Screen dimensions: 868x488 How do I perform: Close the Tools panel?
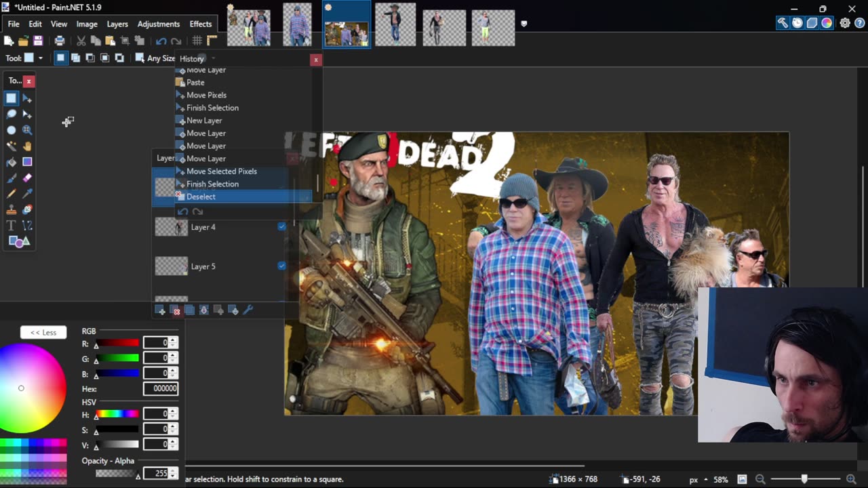point(28,81)
